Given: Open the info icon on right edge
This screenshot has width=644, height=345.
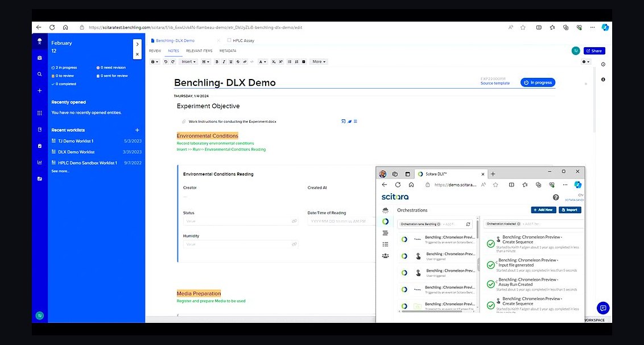Looking at the screenshot, I should pos(603,80).
